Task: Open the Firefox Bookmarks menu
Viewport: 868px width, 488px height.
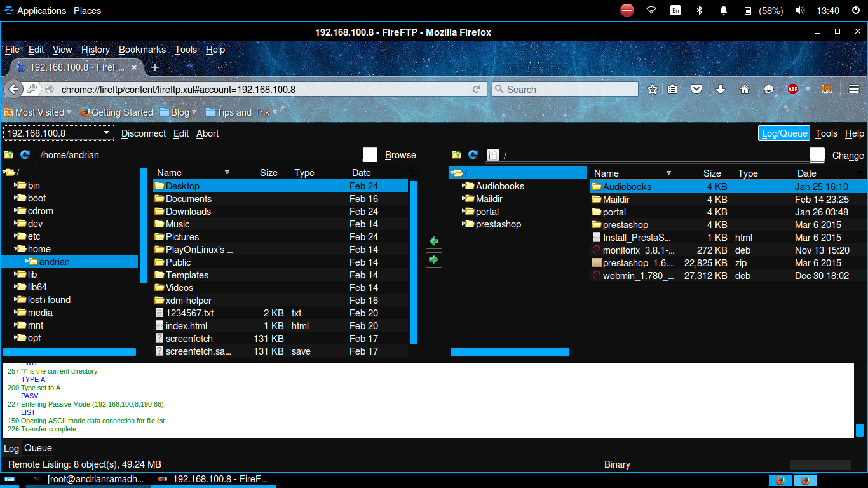Action: [142, 50]
